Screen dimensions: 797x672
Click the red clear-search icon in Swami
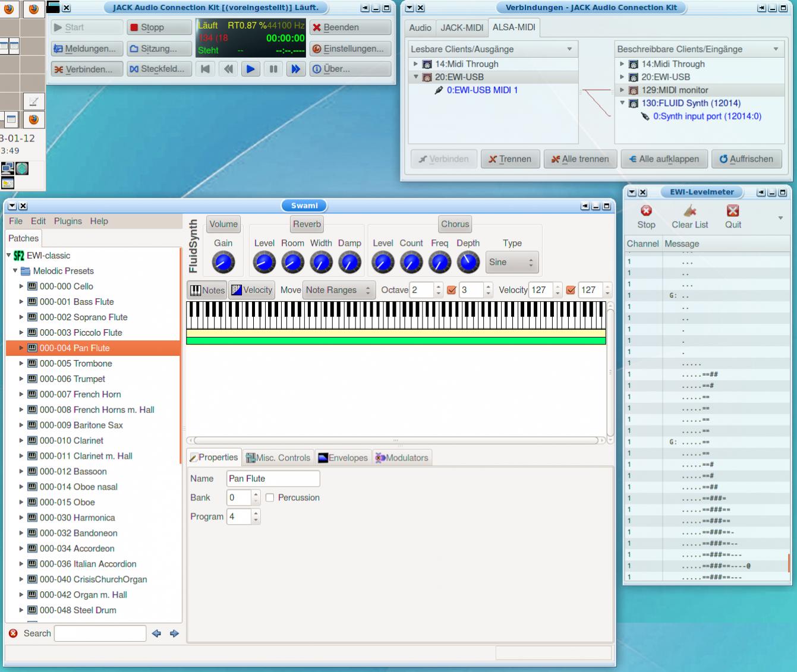pos(14,633)
